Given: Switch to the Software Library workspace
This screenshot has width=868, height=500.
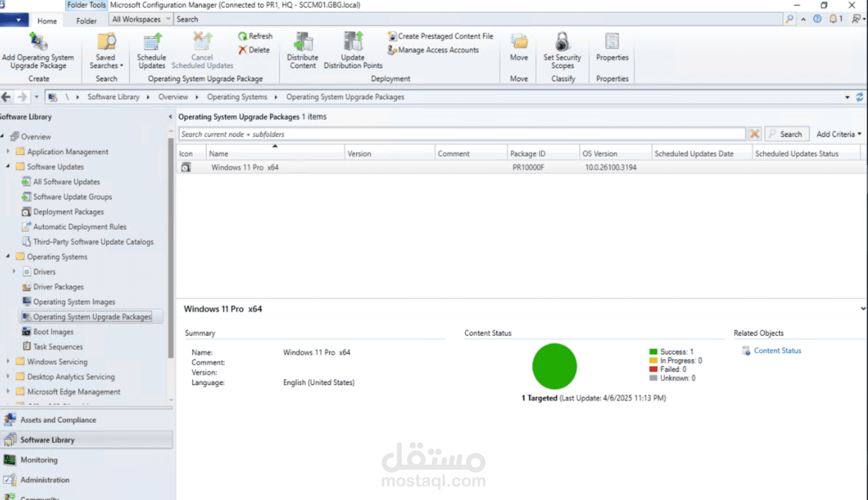Looking at the screenshot, I should click(x=87, y=440).
